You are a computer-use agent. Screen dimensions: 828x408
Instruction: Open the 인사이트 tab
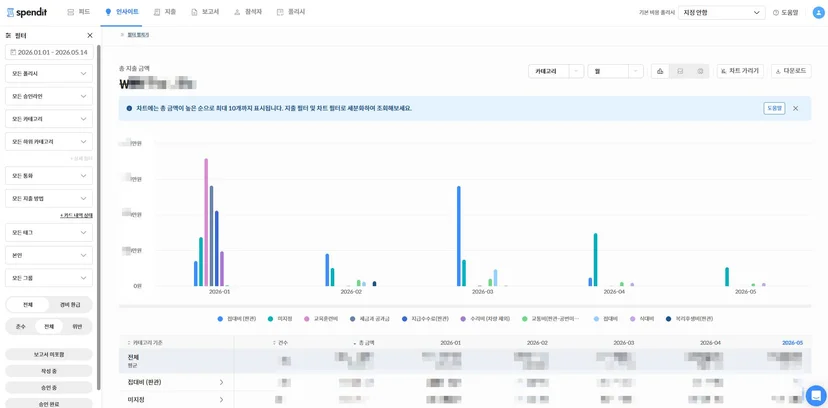(x=121, y=12)
